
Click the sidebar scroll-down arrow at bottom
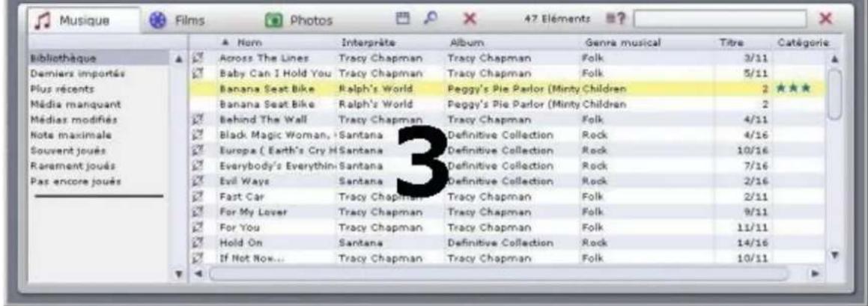pos(179,273)
